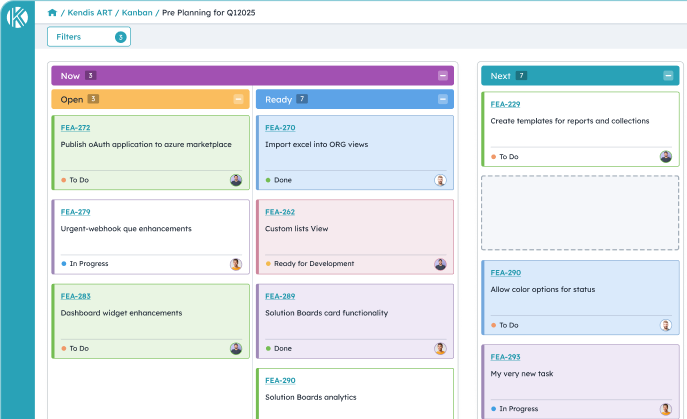The width and height of the screenshot is (687, 419).
Task: Open the FEA-270 issue link
Action: pos(280,128)
